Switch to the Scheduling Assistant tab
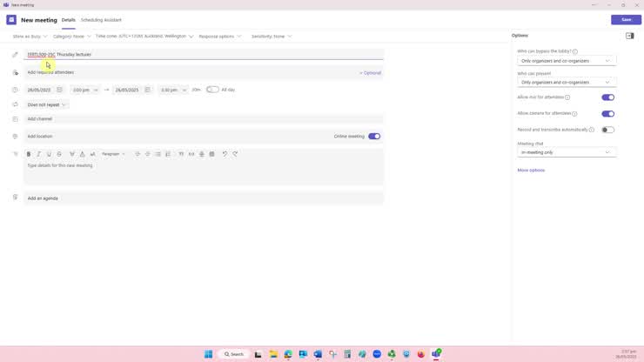The width and height of the screenshot is (644, 362). click(101, 19)
